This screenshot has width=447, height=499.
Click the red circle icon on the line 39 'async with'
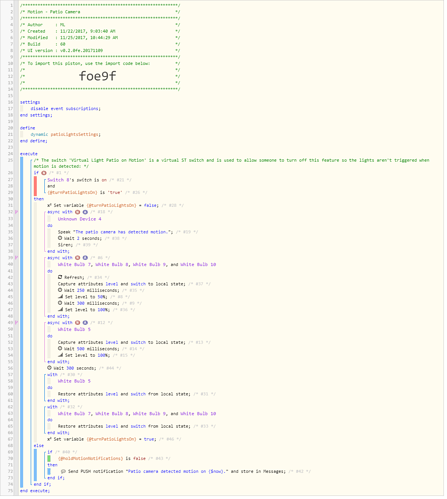click(x=78, y=258)
